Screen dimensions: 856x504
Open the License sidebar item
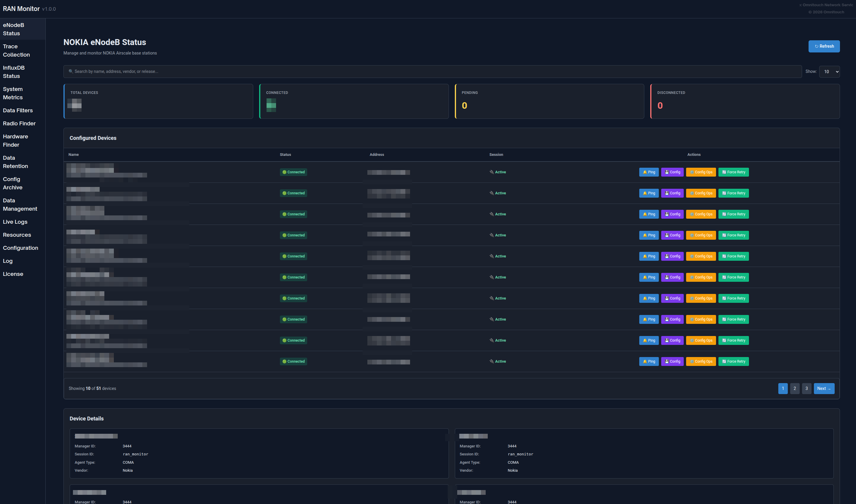coord(13,274)
